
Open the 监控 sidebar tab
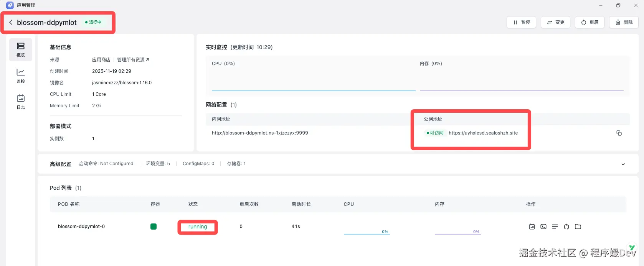click(21, 76)
